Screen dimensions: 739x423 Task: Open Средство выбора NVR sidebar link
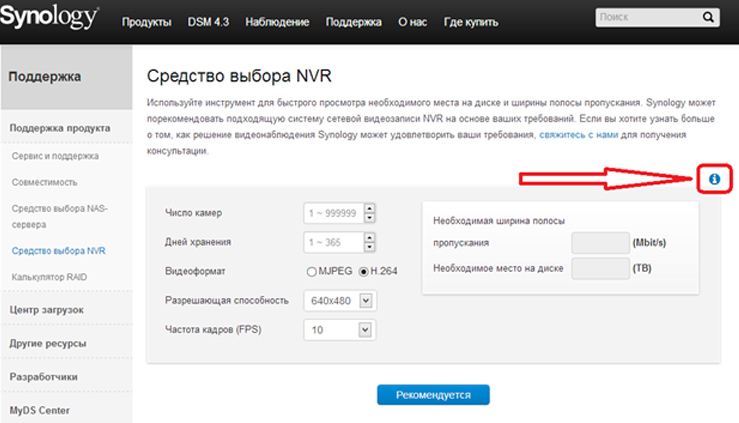coord(58,251)
